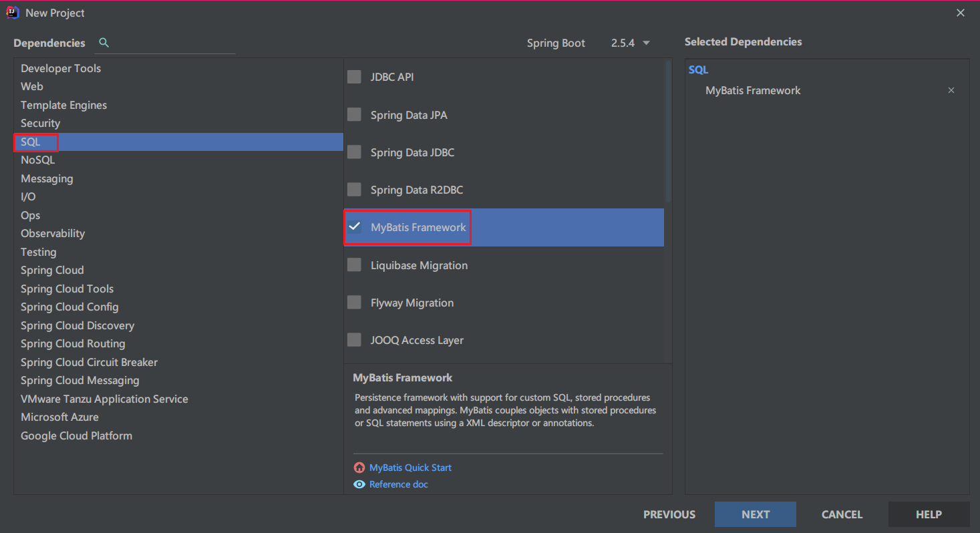
Task: Open the Reference doc link
Action: (x=398, y=484)
